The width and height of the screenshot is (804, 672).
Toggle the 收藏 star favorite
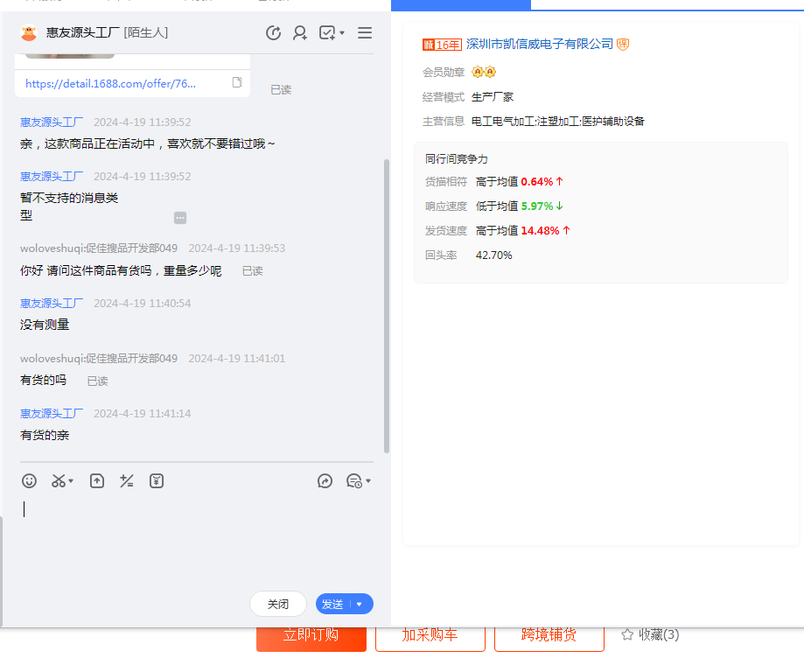click(x=627, y=634)
